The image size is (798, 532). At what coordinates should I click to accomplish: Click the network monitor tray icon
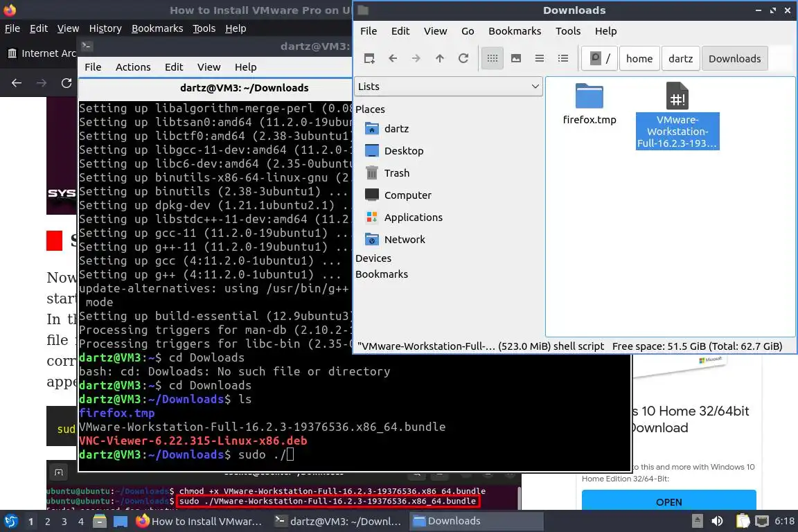point(762,522)
